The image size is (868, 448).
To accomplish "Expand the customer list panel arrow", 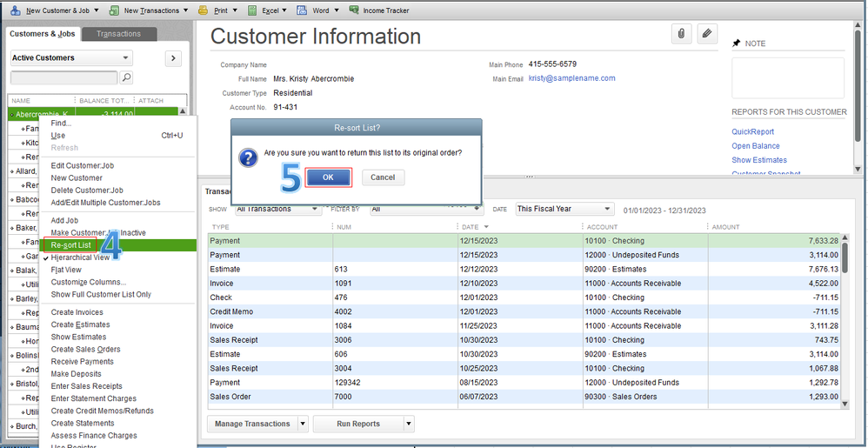I will (x=172, y=58).
